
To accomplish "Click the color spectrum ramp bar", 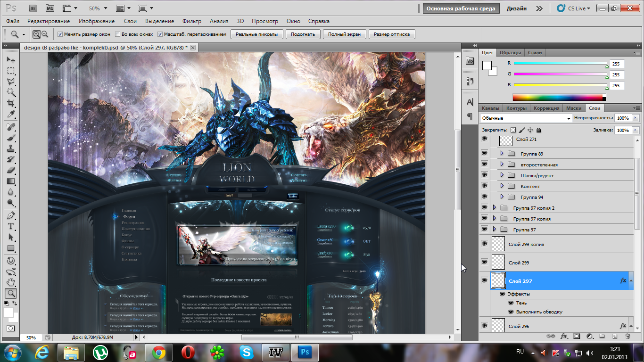I will tap(557, 98).
